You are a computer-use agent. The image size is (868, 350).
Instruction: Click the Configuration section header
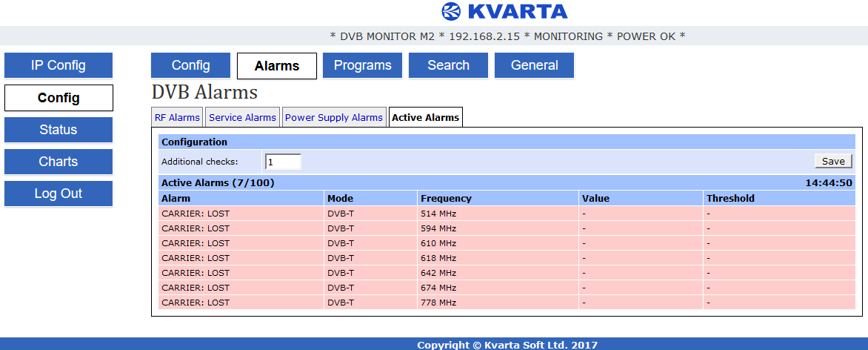507,142
